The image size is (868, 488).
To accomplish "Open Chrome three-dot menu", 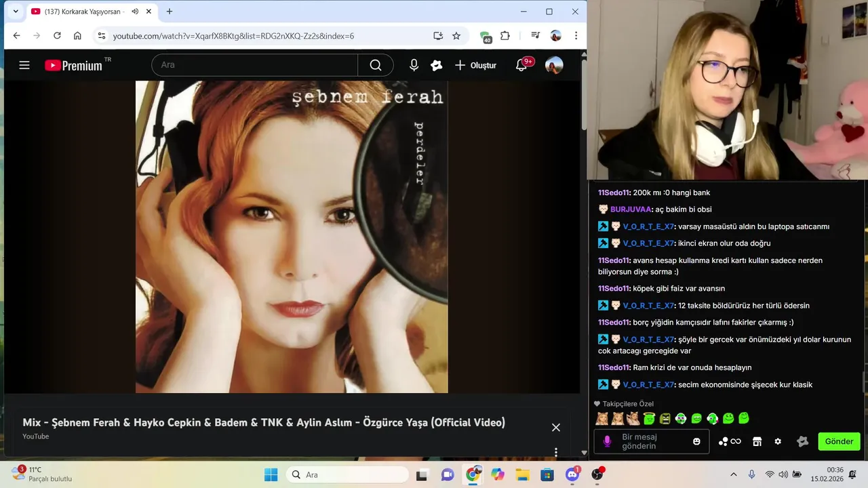I will (x=576, y=35).
